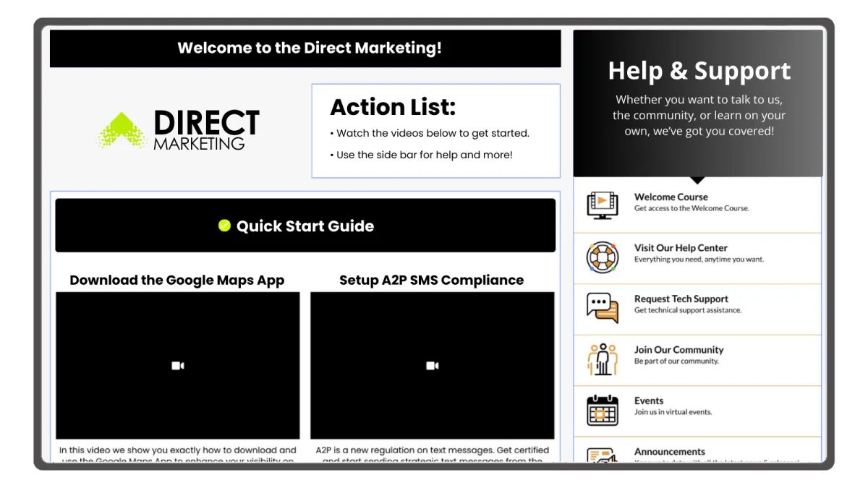Click camera icon in A2P SMS video

pyautogui.click(x=433, y=366)
